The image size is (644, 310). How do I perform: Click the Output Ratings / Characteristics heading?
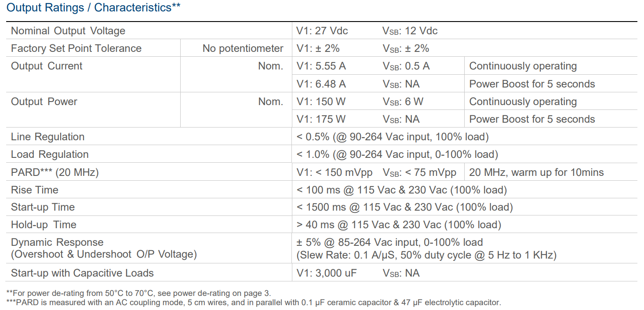(93, 7)
